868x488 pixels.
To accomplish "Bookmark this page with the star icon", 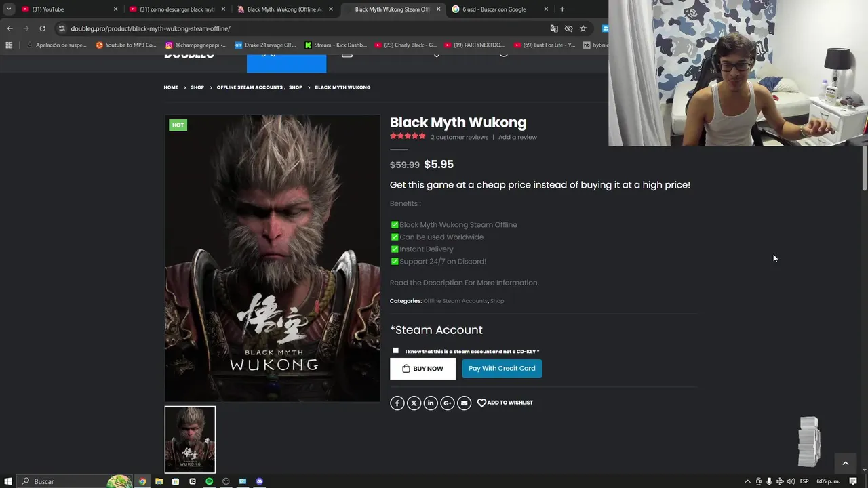I will point(583,28).
